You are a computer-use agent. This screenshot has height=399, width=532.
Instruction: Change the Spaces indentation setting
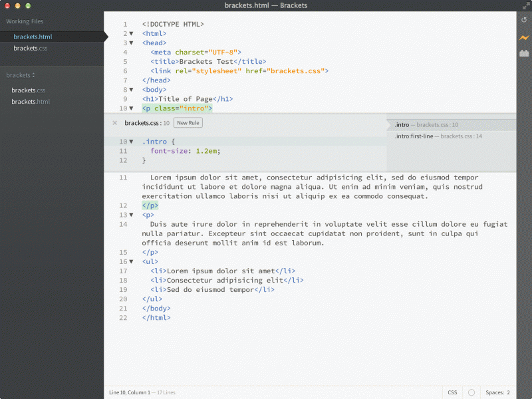click(497, 392)
